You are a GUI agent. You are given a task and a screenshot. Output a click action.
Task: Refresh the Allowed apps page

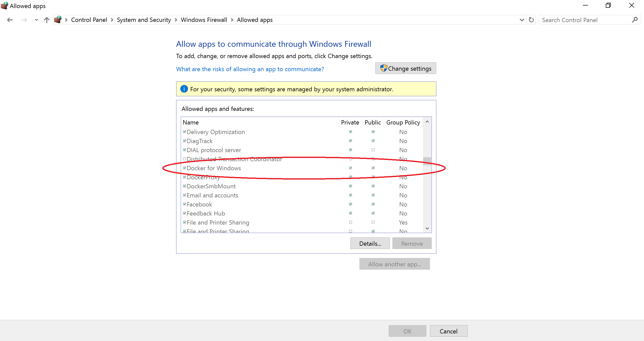[531, 20]
